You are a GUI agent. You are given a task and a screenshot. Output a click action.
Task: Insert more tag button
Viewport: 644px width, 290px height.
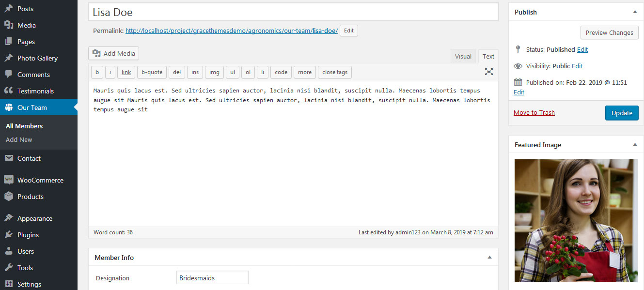305,72
